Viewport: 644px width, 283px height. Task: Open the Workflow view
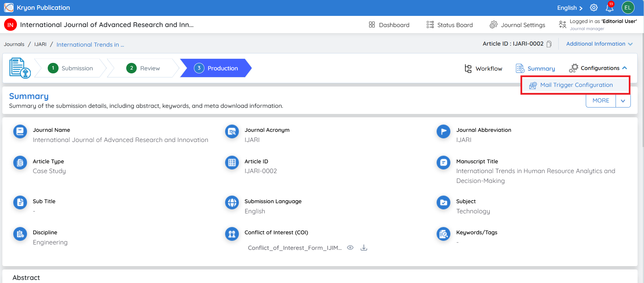click(x=483, y=69)
